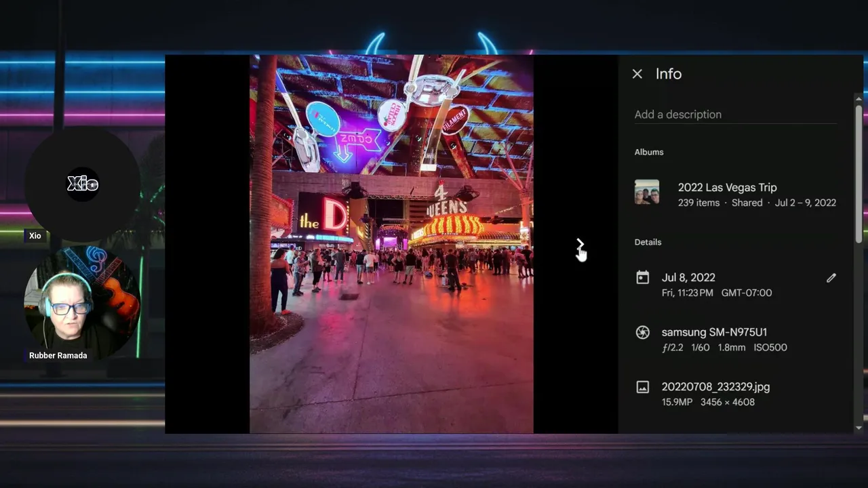Click the ƒ/2.2 aperture value
Image resolution: width=868 pixels, height=488 pixels.
pos(672,348)
